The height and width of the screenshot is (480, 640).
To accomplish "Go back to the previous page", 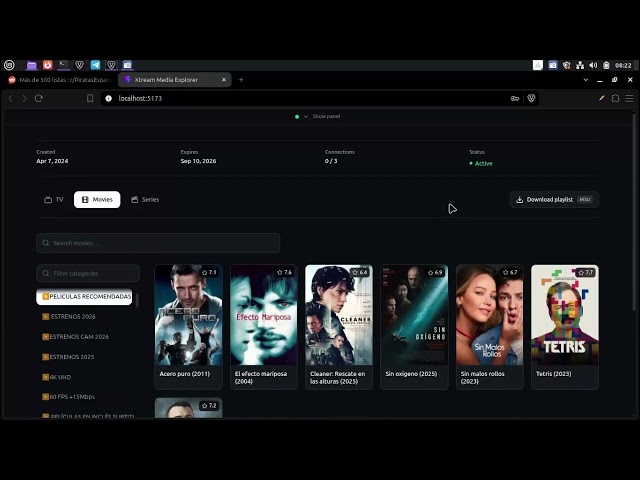I will pyautogui.click(x=11, y=98).
